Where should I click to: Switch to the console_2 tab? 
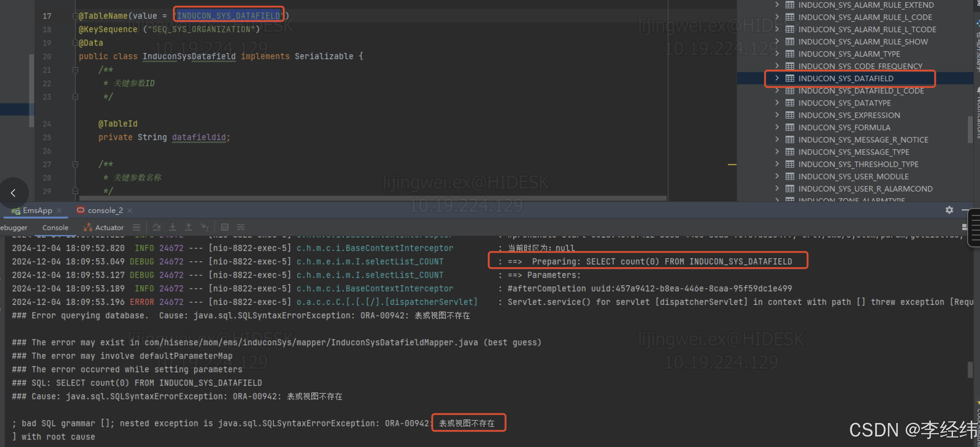(x=105, y=210)
